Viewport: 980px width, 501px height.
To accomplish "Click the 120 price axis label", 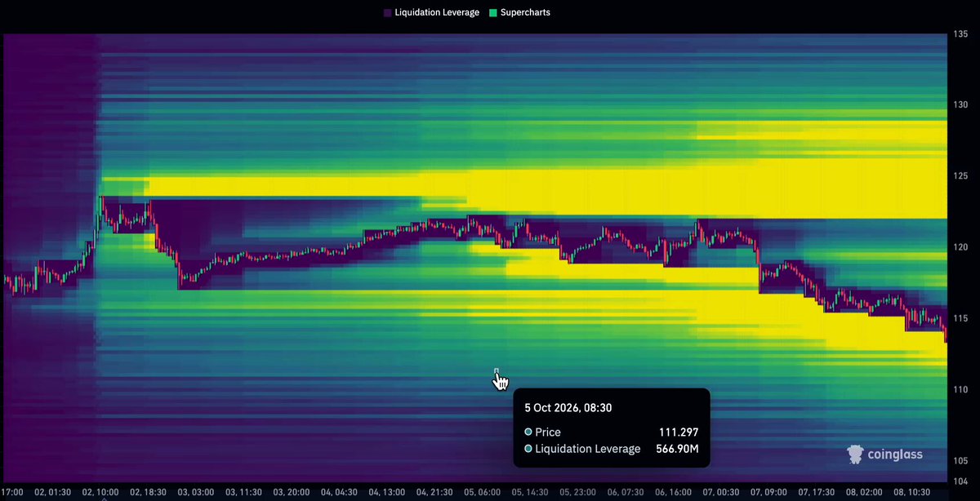I will (960, 247).
